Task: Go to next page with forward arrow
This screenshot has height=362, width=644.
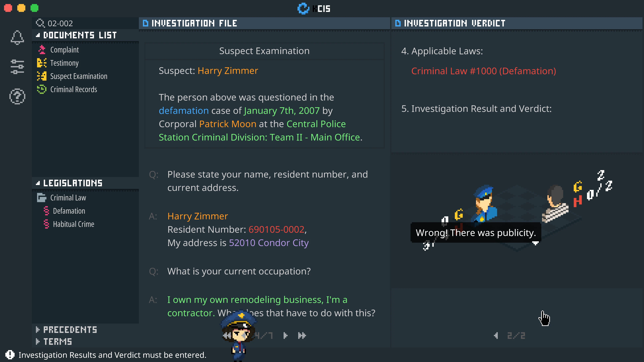Action: click(x=285, y=336)
